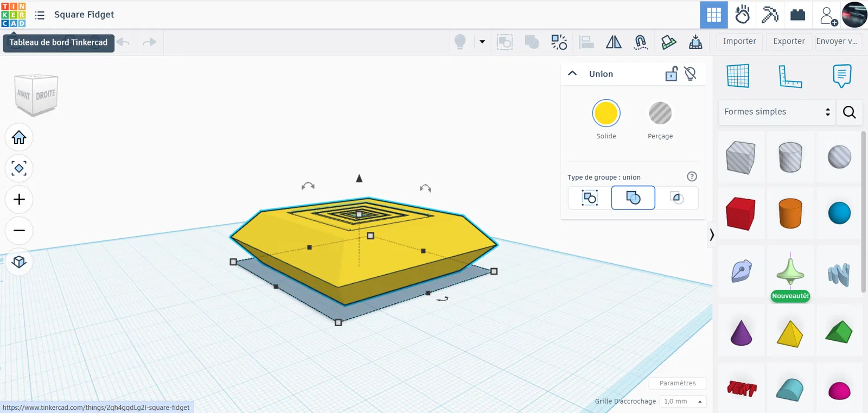The image size is (868, 413).
Task: Switch to 3D Design workspace grid icon
Action: click(714, 15)
